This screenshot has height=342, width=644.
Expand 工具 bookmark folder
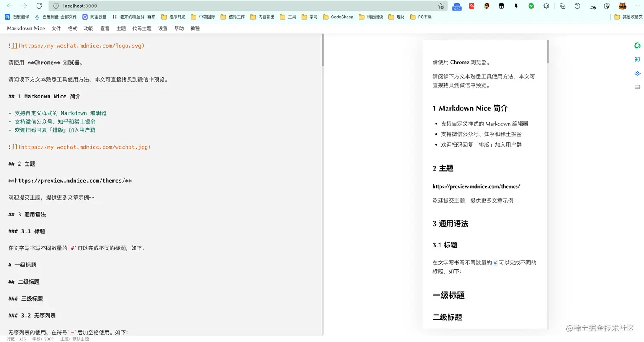tap(288, 17)
